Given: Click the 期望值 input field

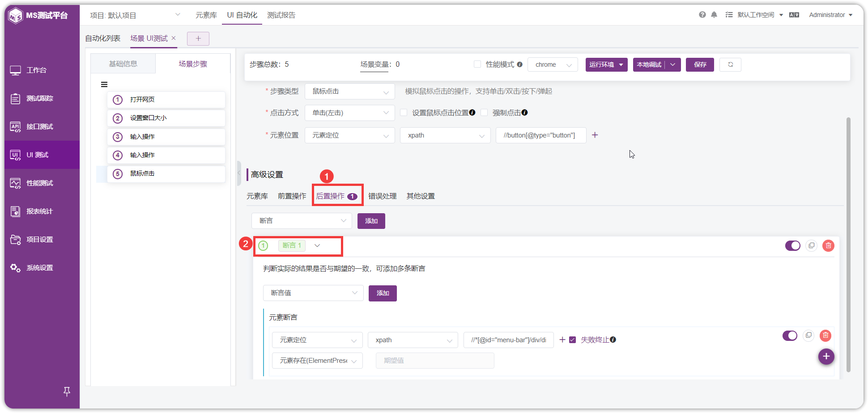Looking at the screenshot, I should tap(435, 361).
